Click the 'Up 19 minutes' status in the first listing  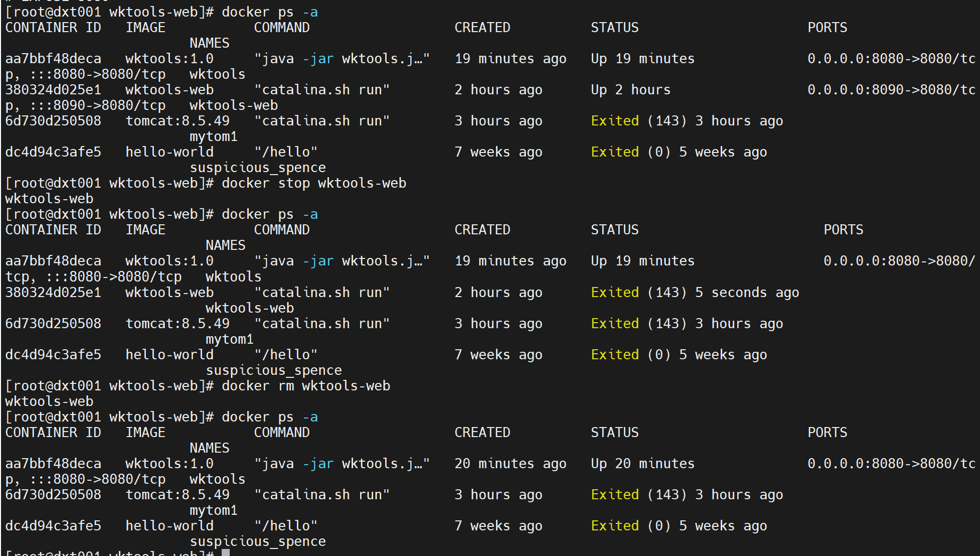click(642, 59)
